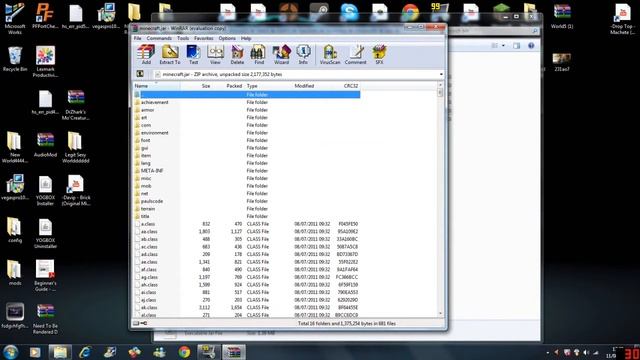Select the environment folder row
This screenshot has height=360, width=640.
tap(247, 133)
